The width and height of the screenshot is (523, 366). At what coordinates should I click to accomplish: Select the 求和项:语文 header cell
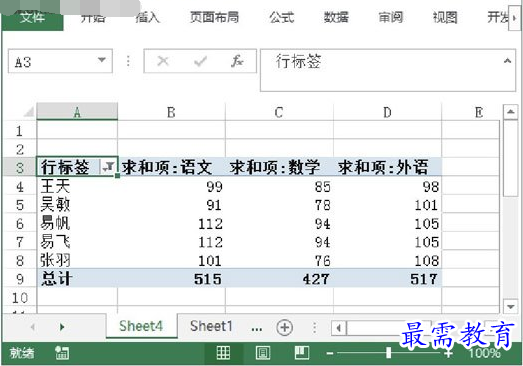tap(171, 167)
